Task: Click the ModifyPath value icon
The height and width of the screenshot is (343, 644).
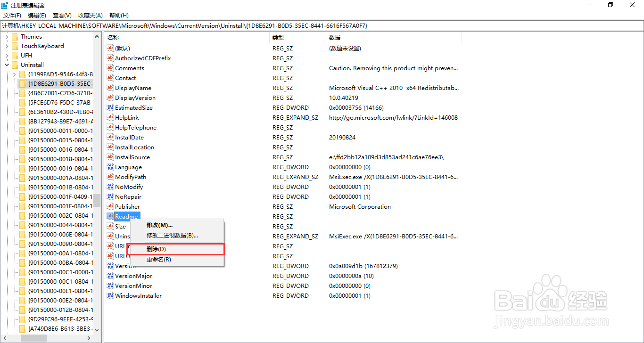Action: coord(110,177)
